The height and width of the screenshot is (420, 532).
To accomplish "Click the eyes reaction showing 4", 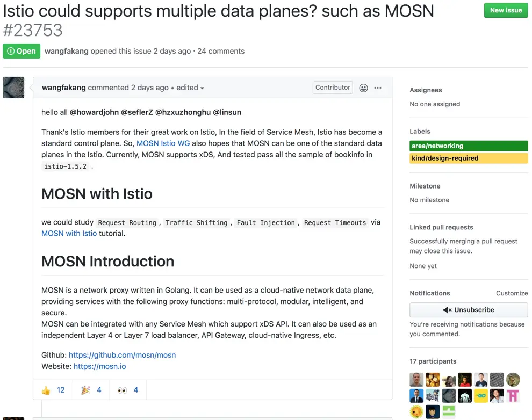I will (x=127, y=390).
